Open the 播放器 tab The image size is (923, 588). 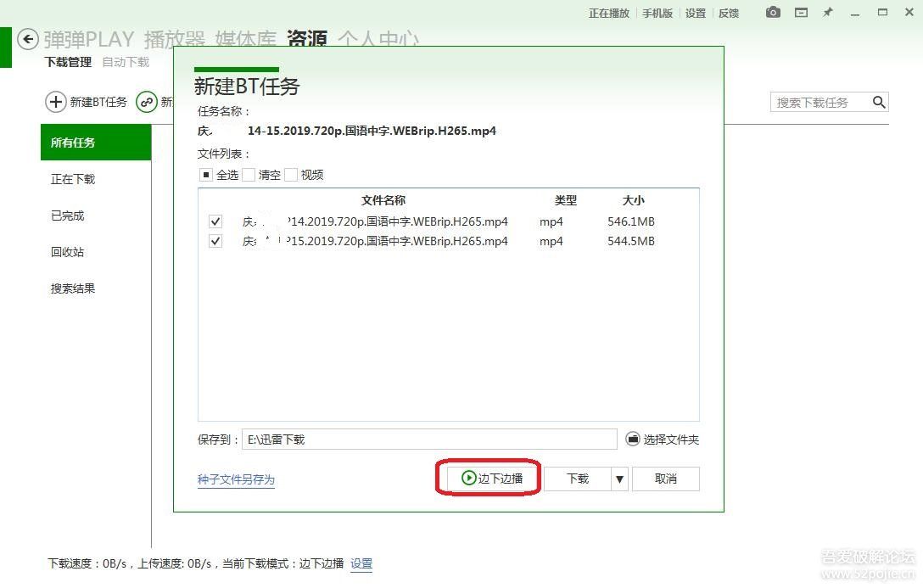174,39
